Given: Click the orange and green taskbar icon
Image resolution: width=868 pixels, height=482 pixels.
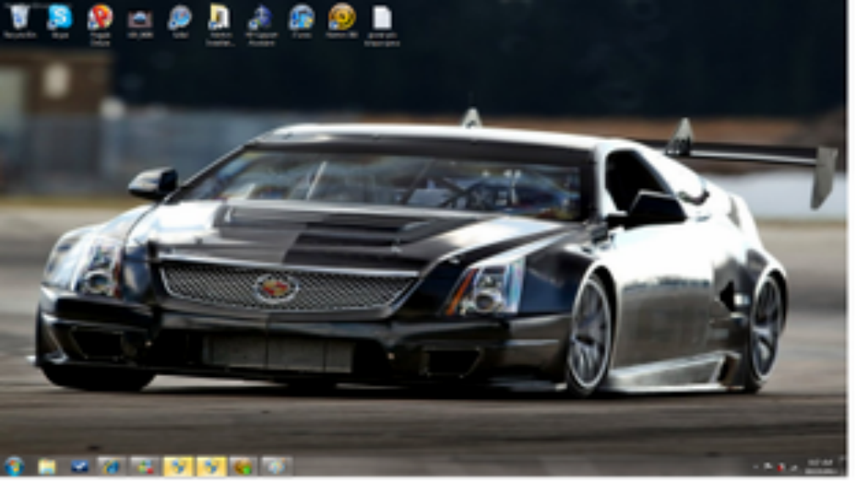Looking at the screenshot, I should tap(243, 467).
